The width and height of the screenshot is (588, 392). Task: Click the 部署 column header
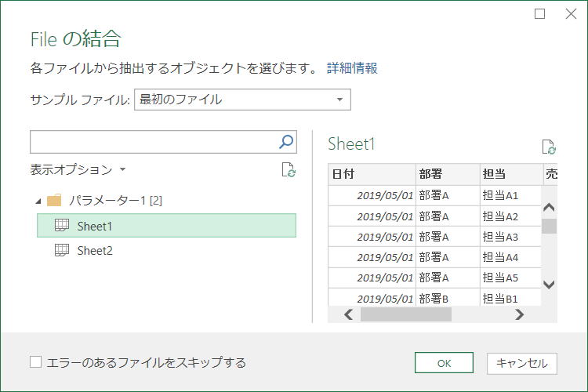(448, 174)
